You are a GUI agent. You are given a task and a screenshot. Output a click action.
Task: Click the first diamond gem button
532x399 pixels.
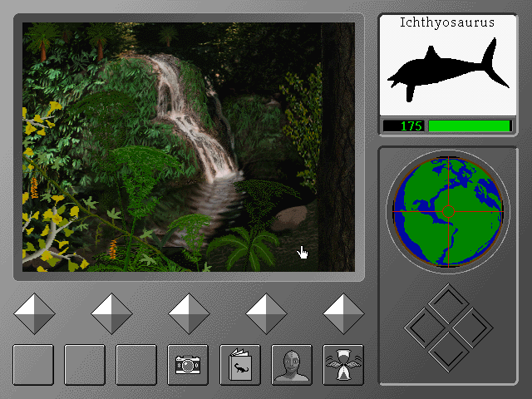point(34,314)
